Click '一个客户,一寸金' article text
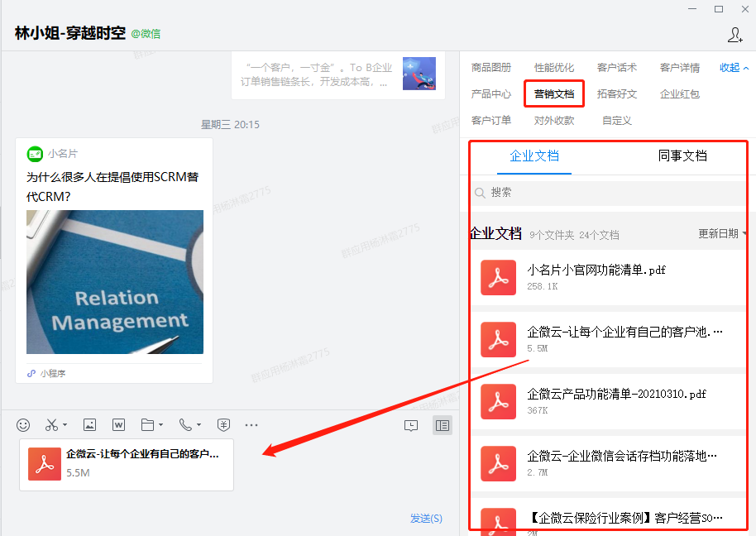756x536 pixels. 317,74
